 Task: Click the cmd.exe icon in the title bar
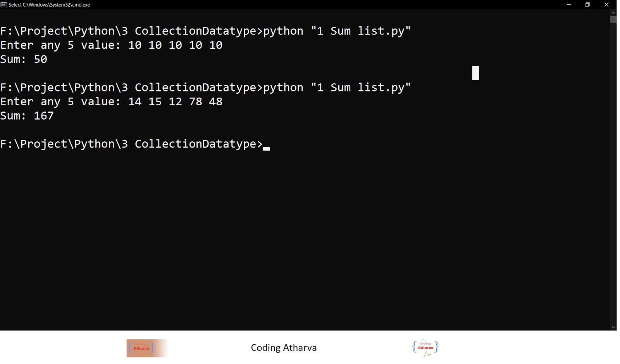tap(4, 5)
